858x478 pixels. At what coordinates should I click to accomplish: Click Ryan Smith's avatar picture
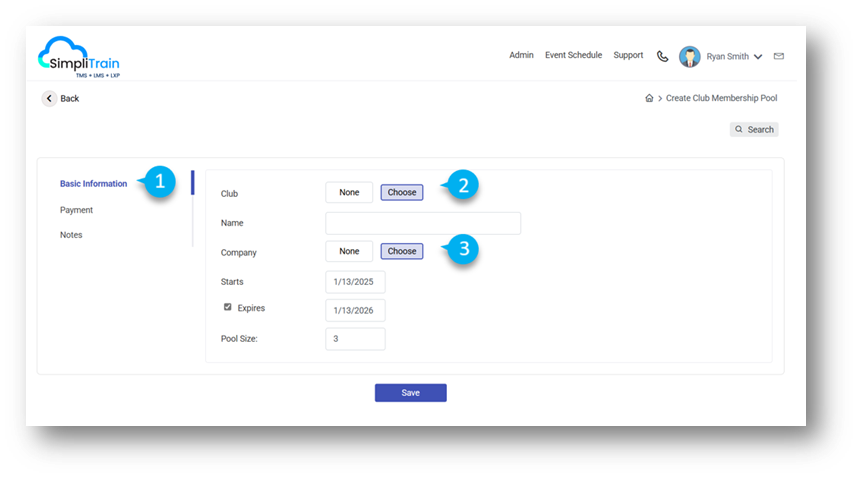(689, 56)
